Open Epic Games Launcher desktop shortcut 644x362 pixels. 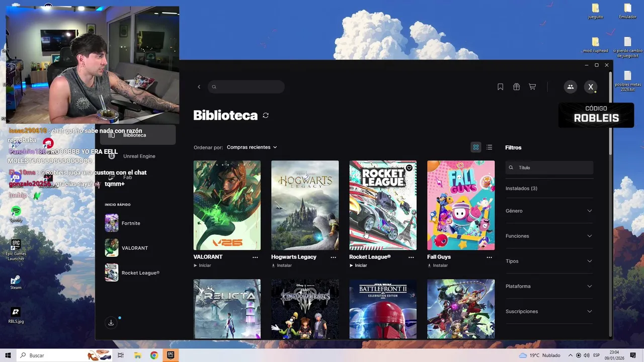coord(16,250)
